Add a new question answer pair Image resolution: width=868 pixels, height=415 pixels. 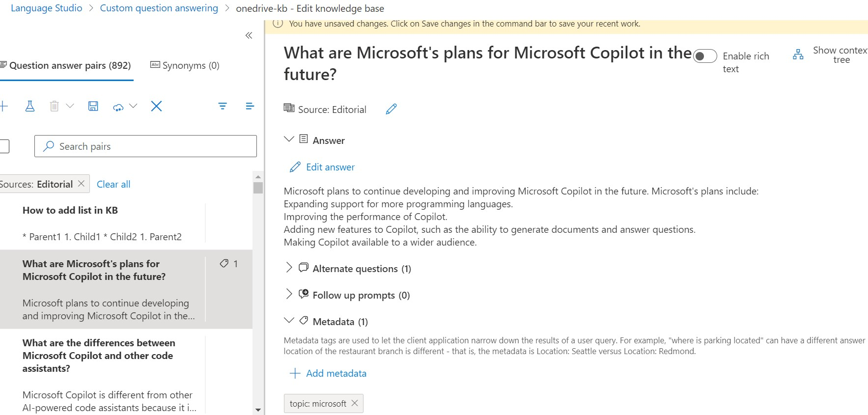point(4,106)
